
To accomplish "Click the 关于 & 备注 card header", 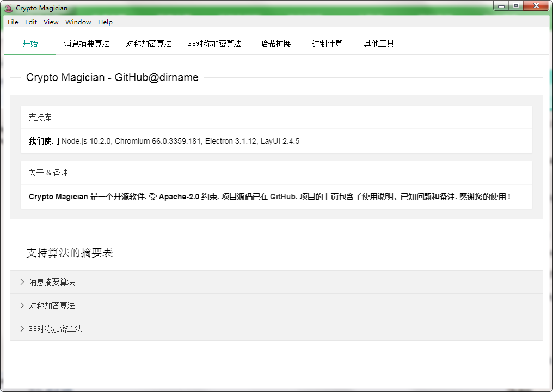I will tap(276, 173).
